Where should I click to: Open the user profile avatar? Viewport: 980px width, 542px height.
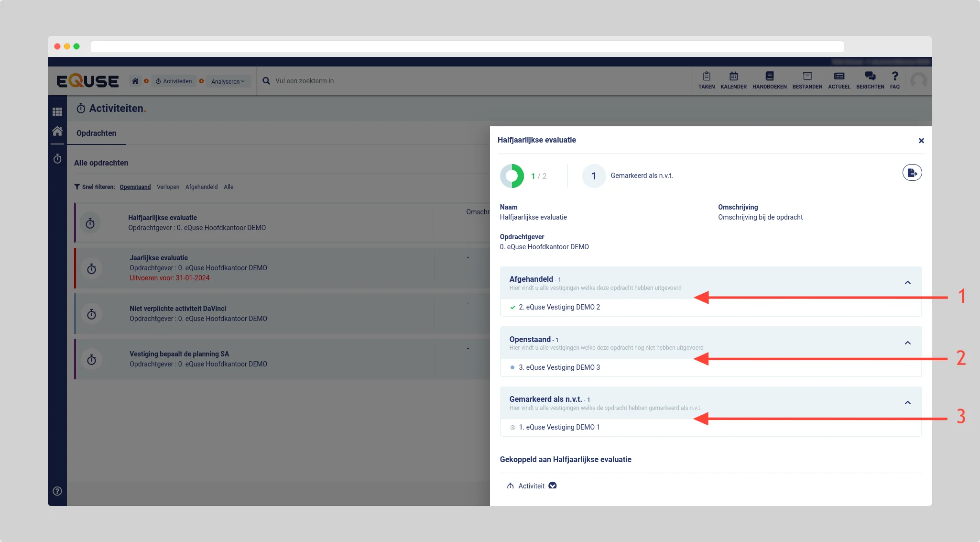918,81
